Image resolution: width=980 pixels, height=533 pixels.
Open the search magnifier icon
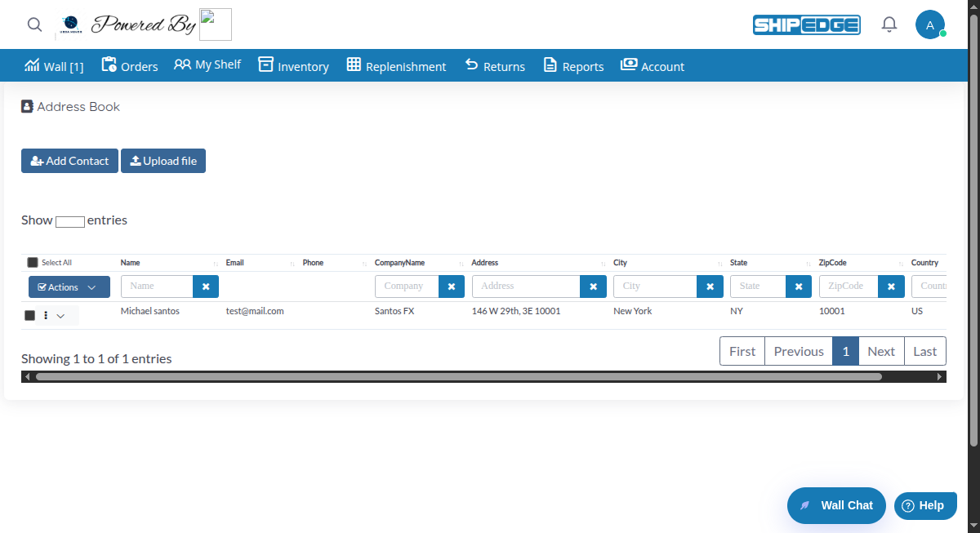34,24
